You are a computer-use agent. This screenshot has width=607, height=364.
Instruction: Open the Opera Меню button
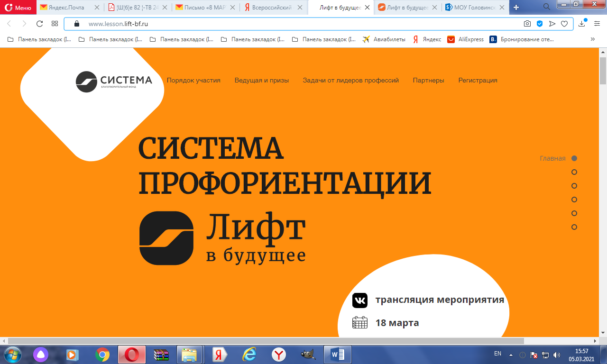[x=18, y=7]
